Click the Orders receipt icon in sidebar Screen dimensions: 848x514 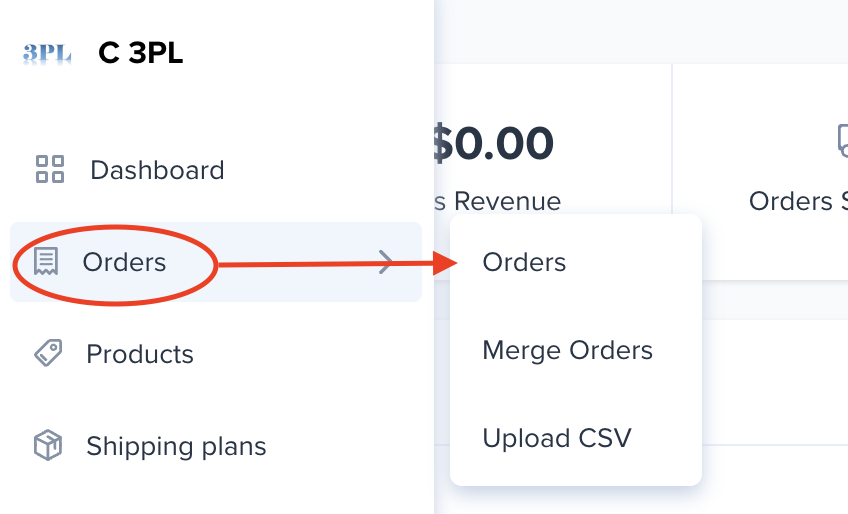tap(45, 262)
